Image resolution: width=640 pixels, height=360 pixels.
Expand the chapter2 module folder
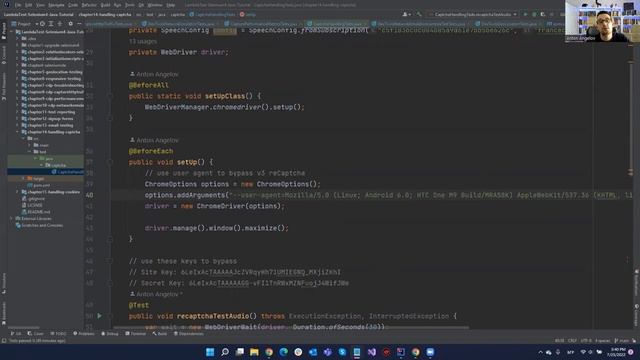pos(18,52)
